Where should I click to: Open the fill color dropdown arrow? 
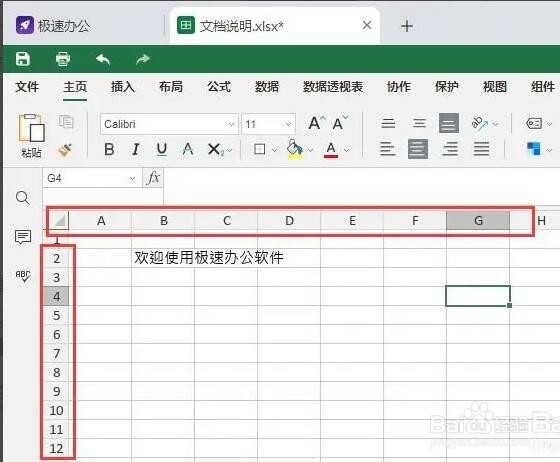pos(310,150)
